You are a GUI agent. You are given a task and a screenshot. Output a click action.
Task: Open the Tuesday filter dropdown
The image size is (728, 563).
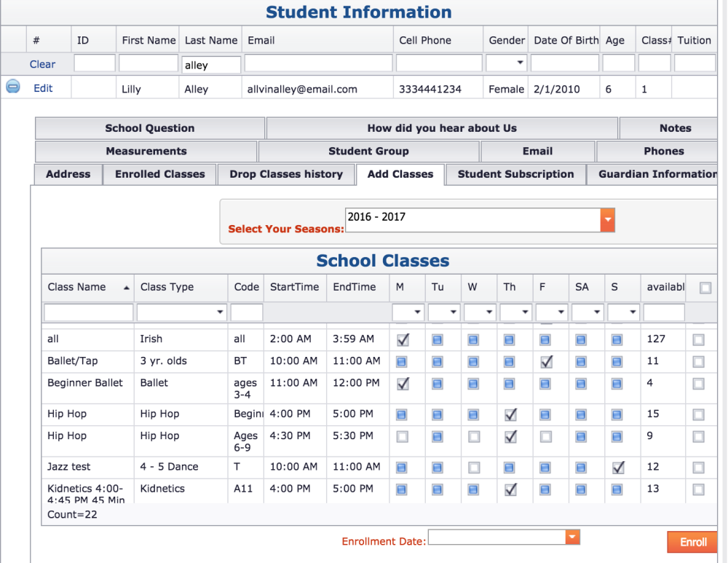pyautogui.click(x=453, y=312)
